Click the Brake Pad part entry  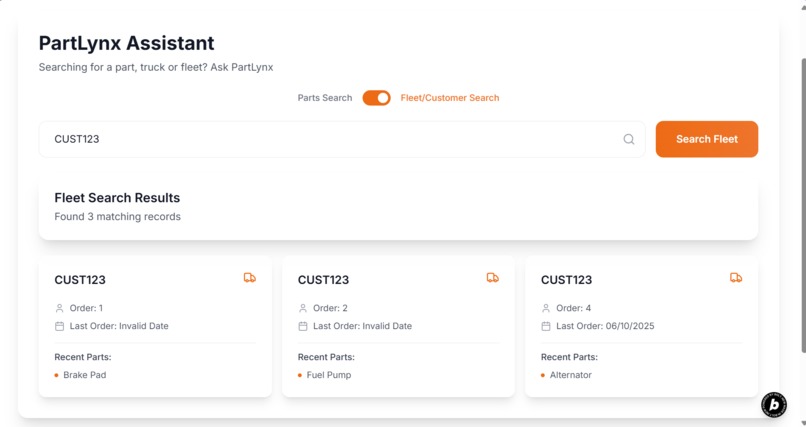click(x=85, y=375)
